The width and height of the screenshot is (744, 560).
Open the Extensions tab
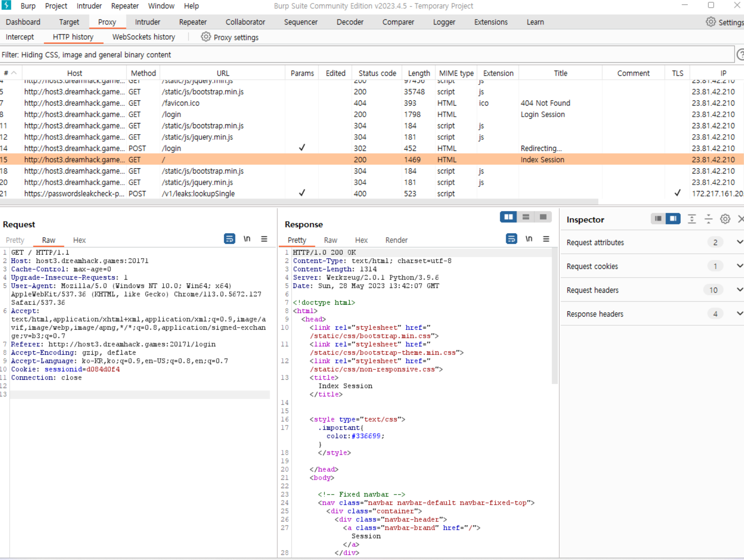click(491, 22)
